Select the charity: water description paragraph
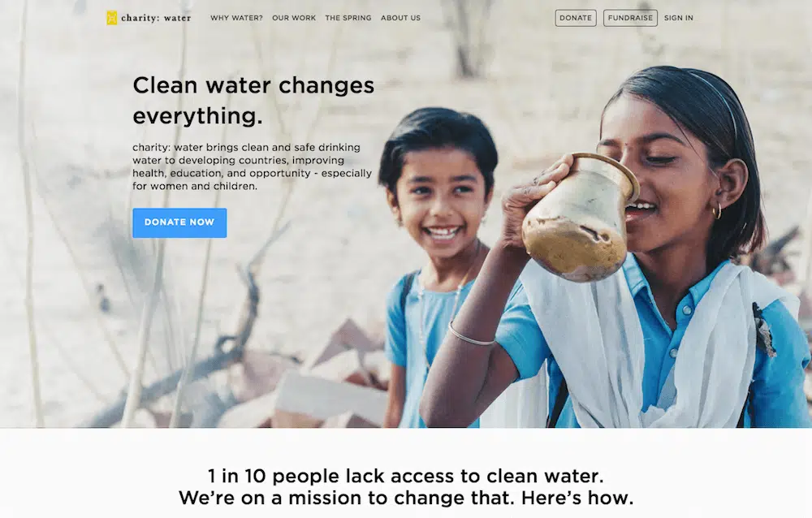 point(252,166)
